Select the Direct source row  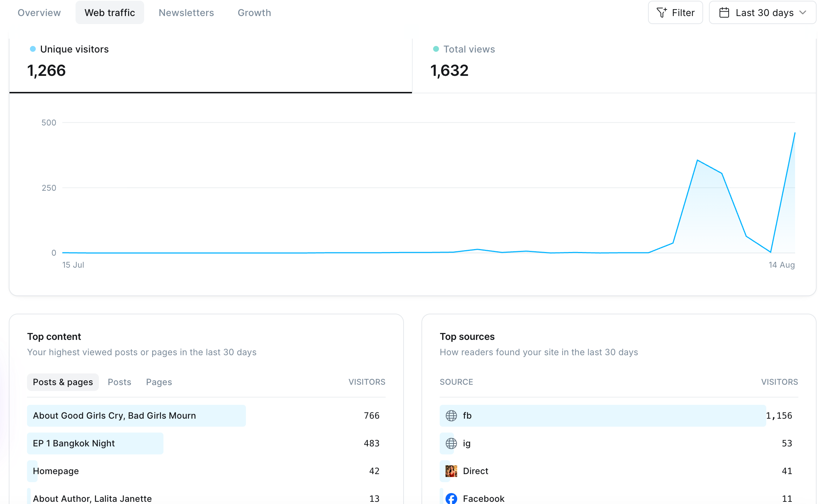[619, 471]
